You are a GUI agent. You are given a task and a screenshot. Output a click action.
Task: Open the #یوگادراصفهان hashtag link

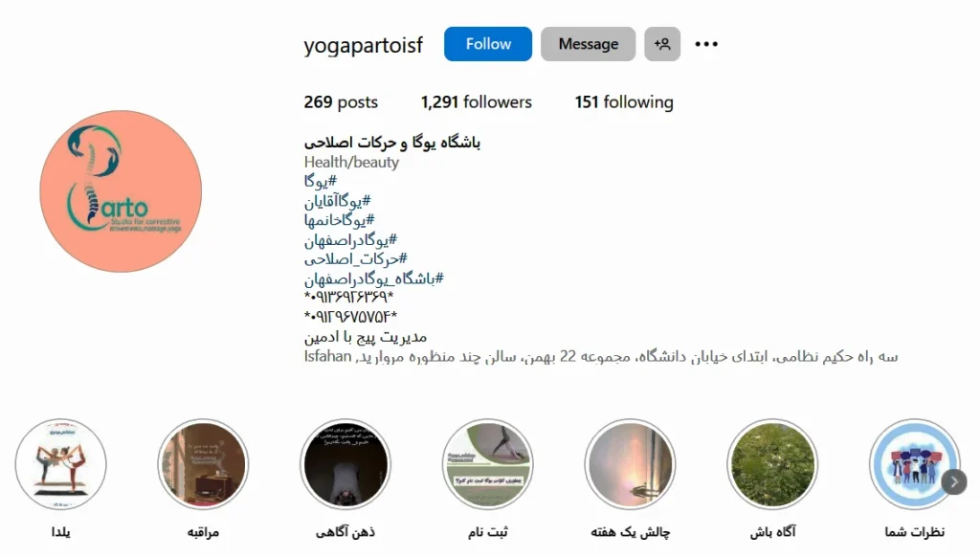coord(350,239)
